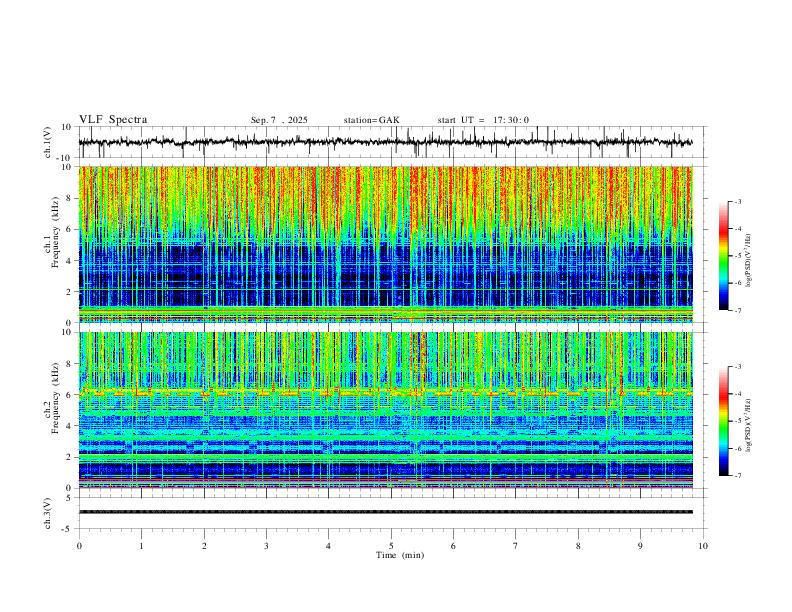This screenshot has height=612, width=792.
Task: Click the "station=GAK" header label
Action: (x=371, y=120)
